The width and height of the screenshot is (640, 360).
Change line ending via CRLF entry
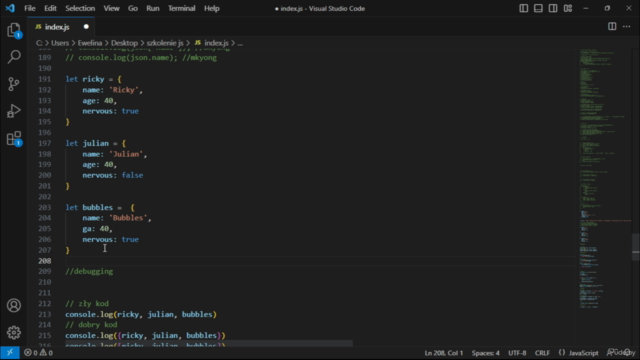pyautogui.click(x=542, y=353)
